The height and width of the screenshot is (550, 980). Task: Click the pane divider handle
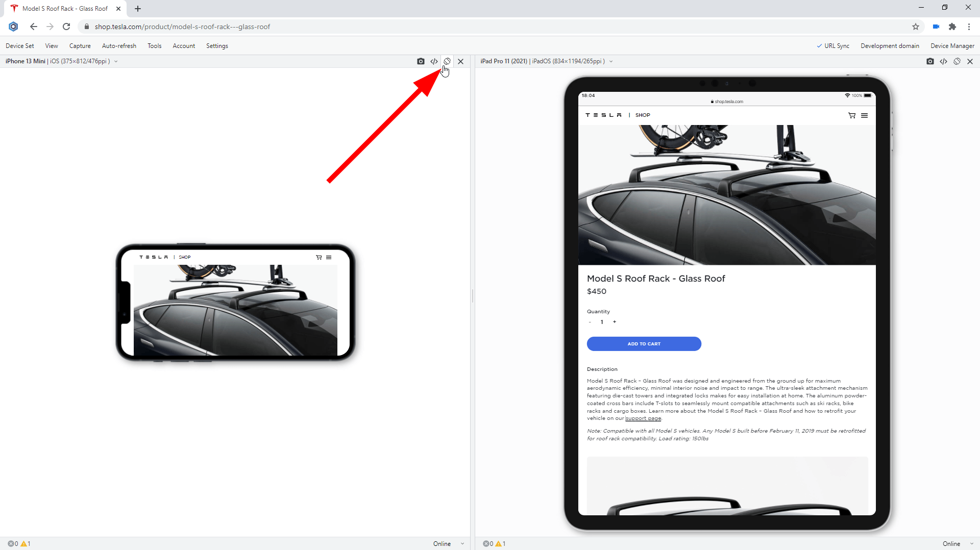click(473, 296)
